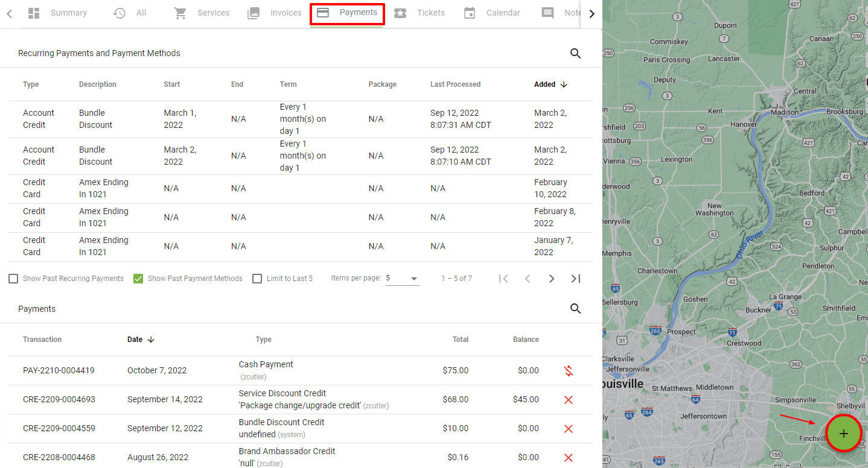This screenshot has width=868, height=468.
Task: Go to next page of recurring payments
Action: (x=552, y=279)
